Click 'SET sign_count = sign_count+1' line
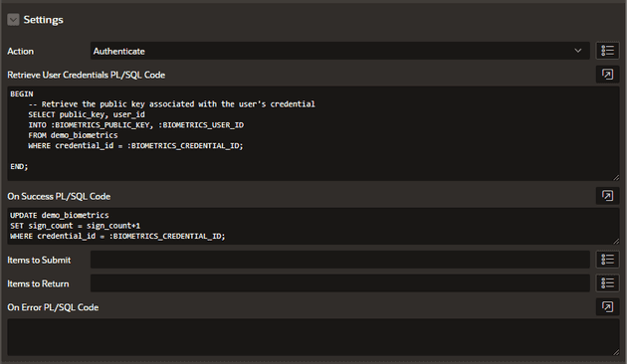 click(x=76, y=226)
